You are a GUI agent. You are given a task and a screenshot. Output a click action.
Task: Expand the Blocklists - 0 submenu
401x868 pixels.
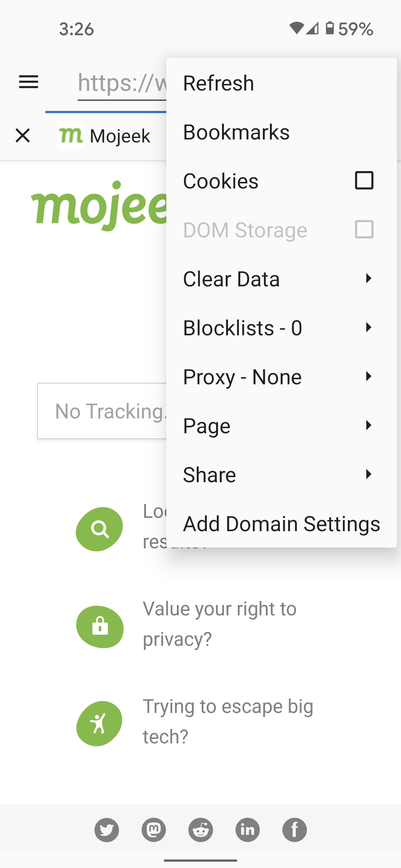pos(281,328)
